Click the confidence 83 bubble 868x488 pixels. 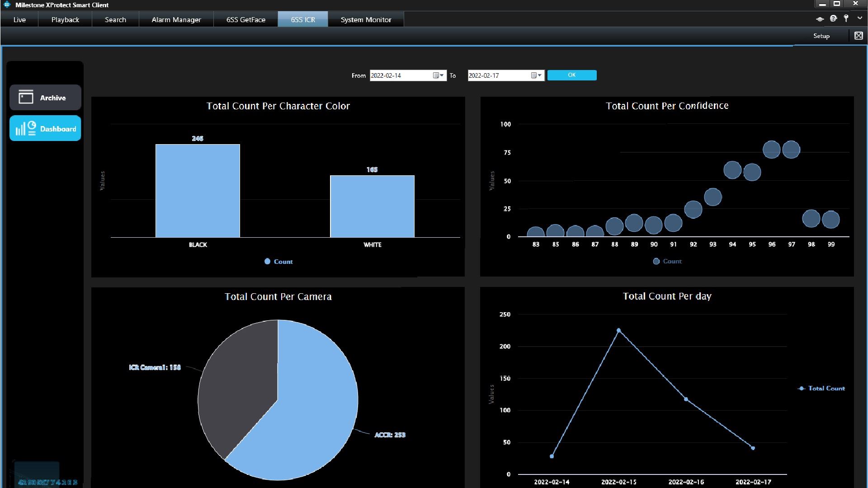[x=536, y=232]
